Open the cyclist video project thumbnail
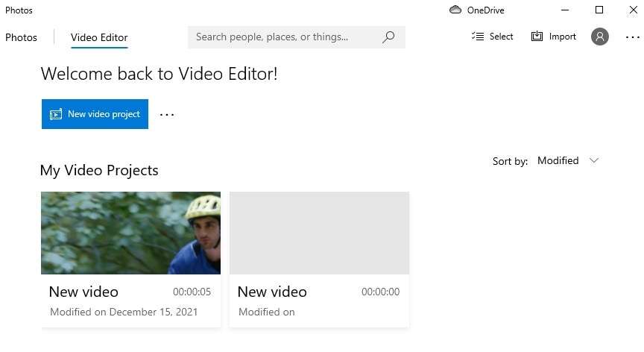The width and height of the screenshot is (644, 352). 130,233
